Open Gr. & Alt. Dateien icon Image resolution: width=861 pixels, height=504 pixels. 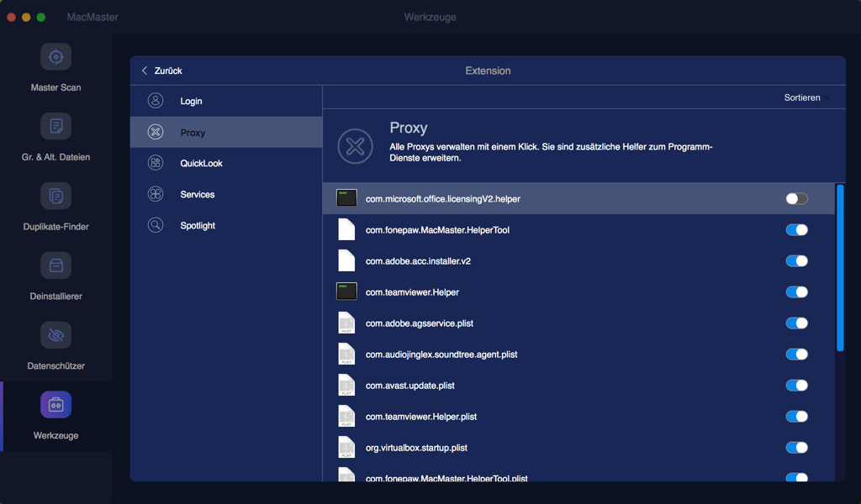[55, 126]
